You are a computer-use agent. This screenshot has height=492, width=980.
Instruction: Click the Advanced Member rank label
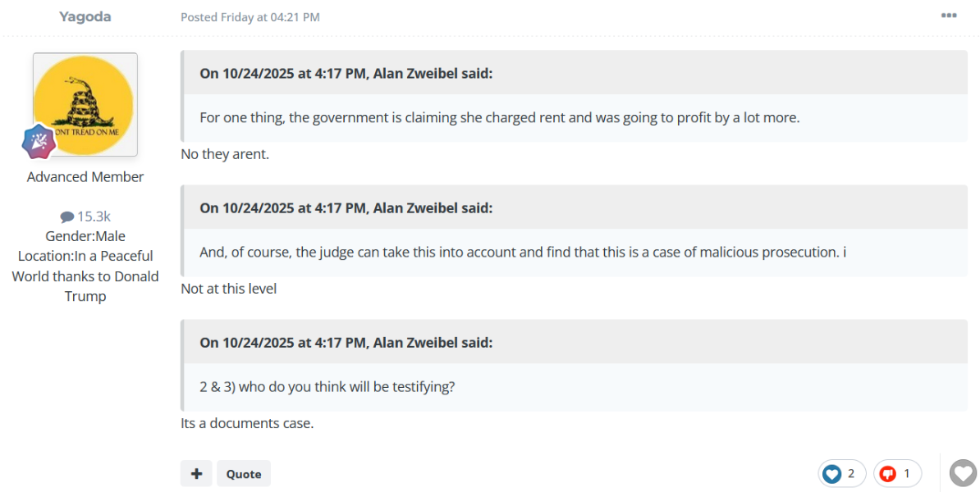85,176
